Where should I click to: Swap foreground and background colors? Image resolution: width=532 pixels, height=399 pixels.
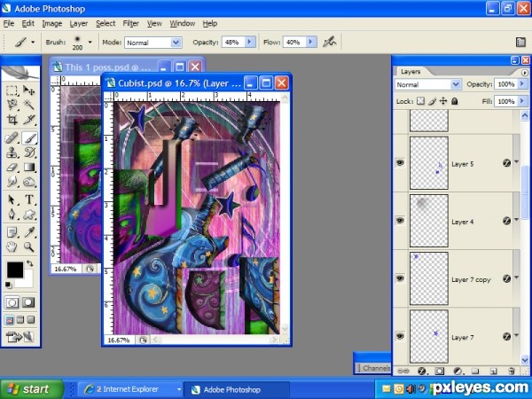(30, 263)
